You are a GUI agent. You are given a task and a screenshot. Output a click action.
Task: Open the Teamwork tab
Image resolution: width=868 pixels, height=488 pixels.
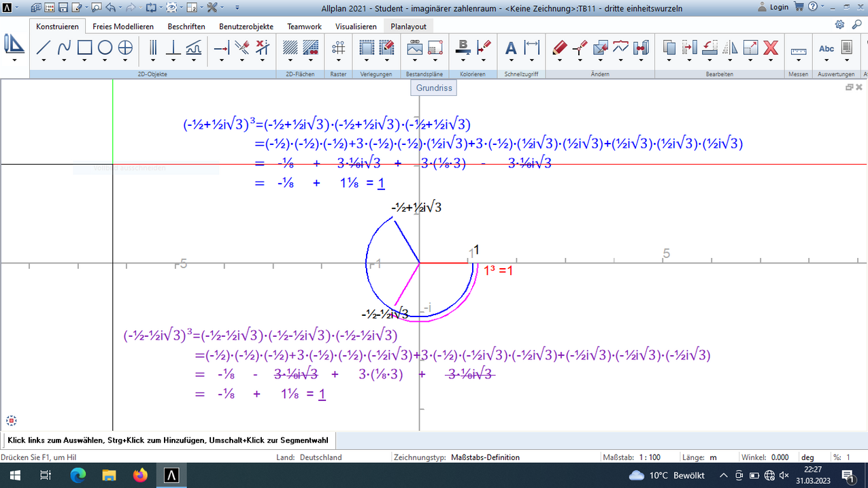tap(304, 27)
